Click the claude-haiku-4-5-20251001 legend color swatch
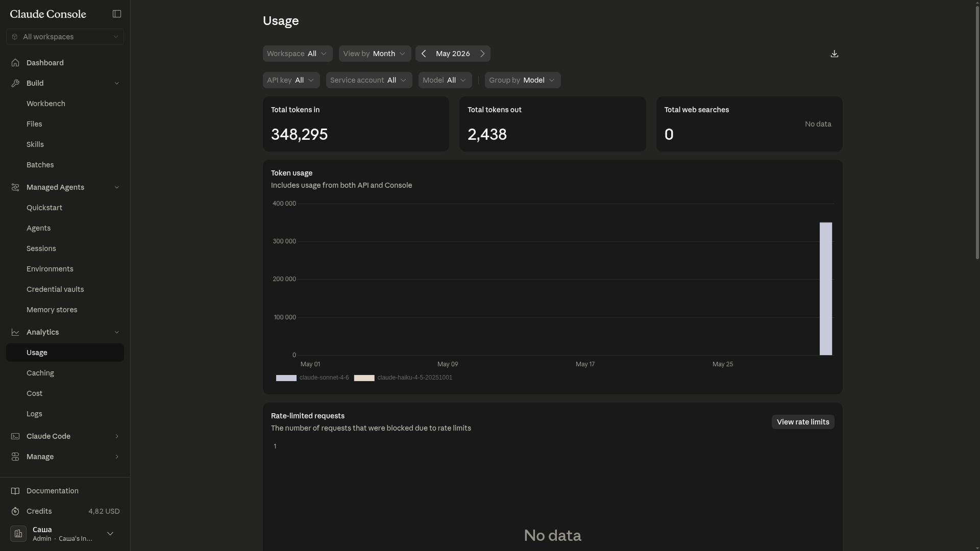 tap(364, 378)
